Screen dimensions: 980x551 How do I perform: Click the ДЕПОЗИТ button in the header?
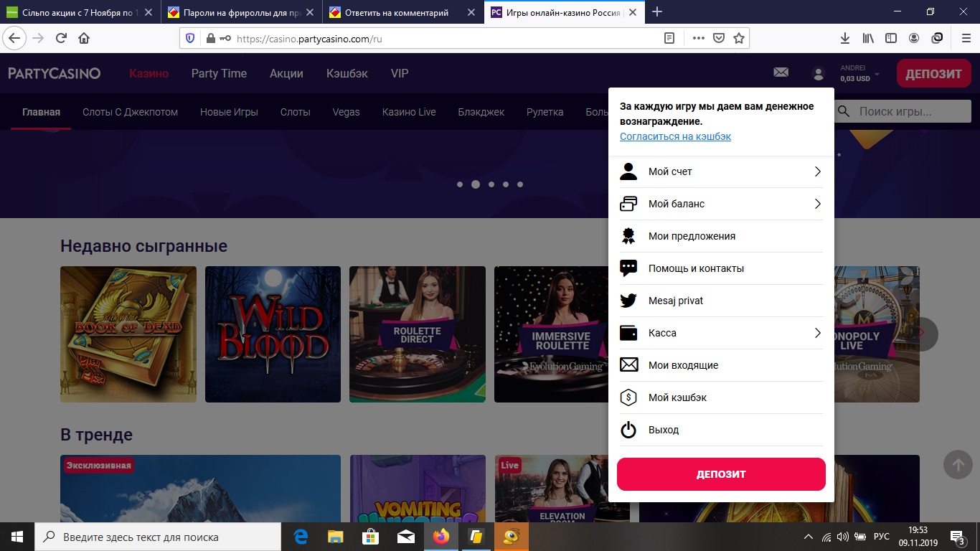click(933, 73)
